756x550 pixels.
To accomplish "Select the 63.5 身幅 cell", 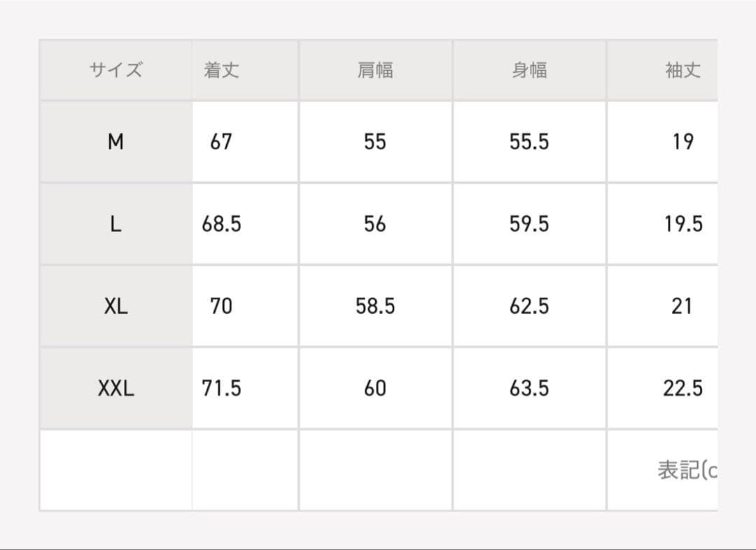I will [529, 388].
